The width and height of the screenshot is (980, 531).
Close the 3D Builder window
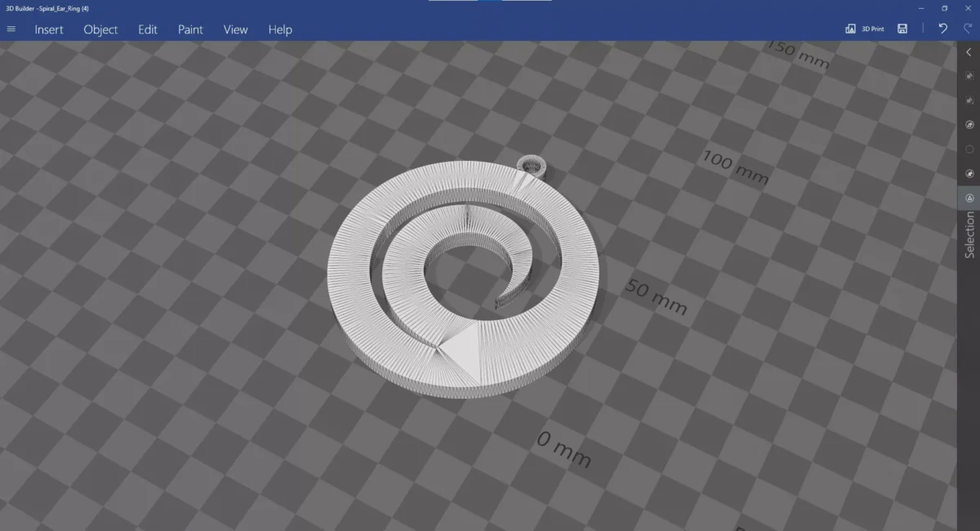tap(967, 8)
